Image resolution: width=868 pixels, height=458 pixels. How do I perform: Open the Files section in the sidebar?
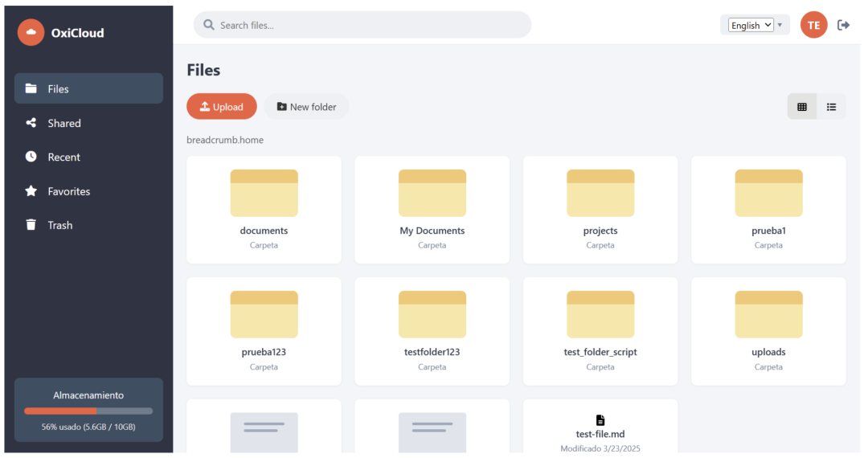tap(88, 88)
